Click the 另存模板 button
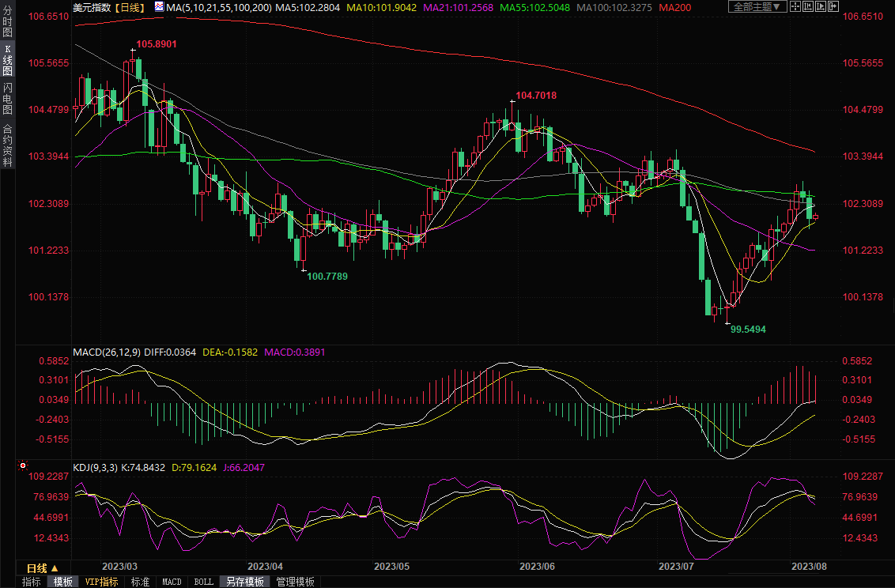The image size is (895, 588). [x=244, y=582]
